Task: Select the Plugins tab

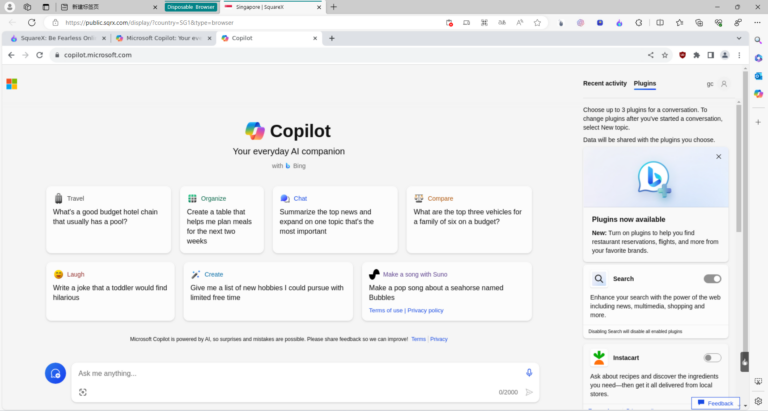Action: [645, 84]
